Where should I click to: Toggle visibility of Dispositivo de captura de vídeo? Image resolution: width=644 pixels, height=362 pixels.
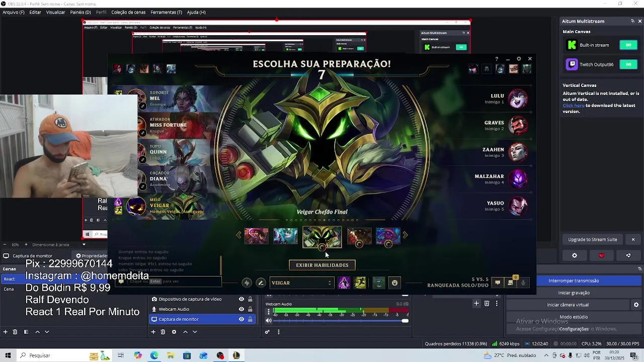[x=242, y=299]
